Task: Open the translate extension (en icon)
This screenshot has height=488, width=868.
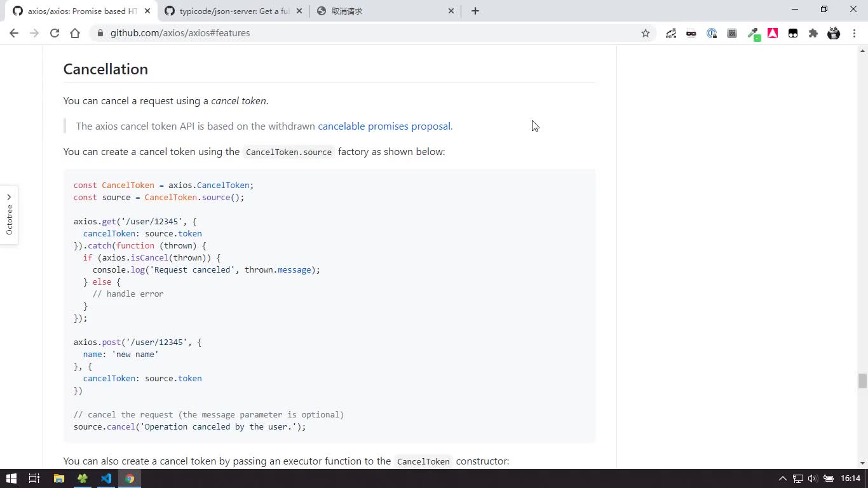Action: (671, 34)
